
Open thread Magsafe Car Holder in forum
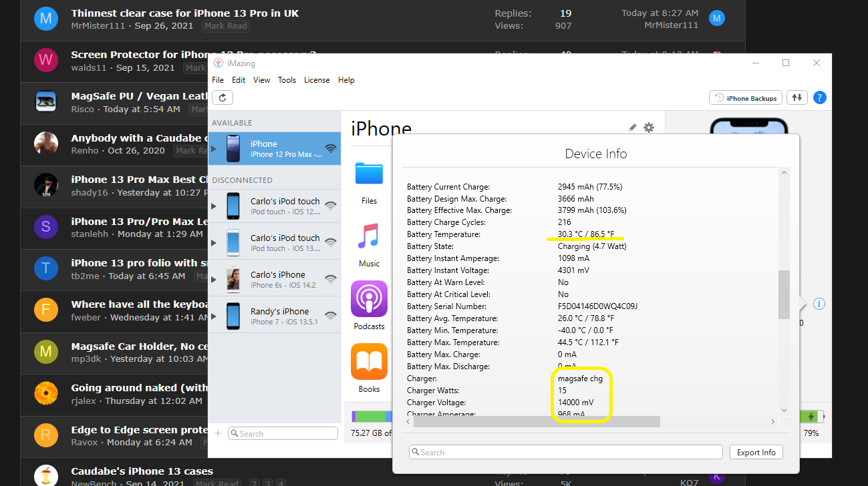tap(139, 346)
